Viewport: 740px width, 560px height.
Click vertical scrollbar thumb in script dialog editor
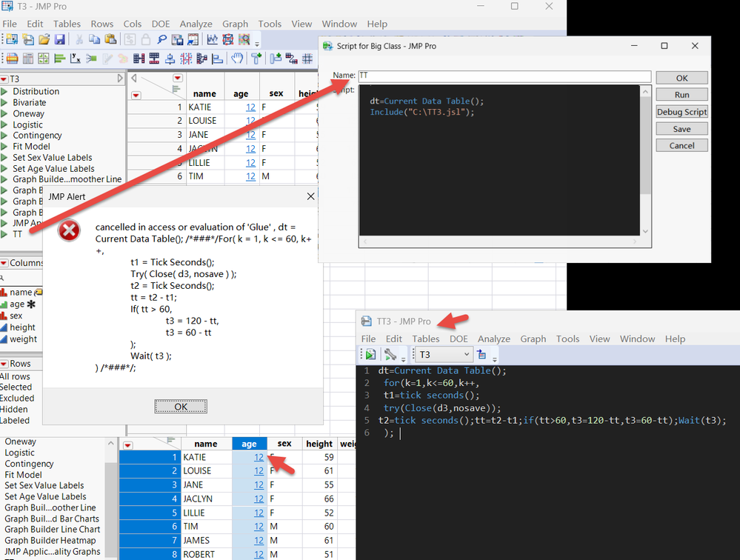[x=646, y=146]
